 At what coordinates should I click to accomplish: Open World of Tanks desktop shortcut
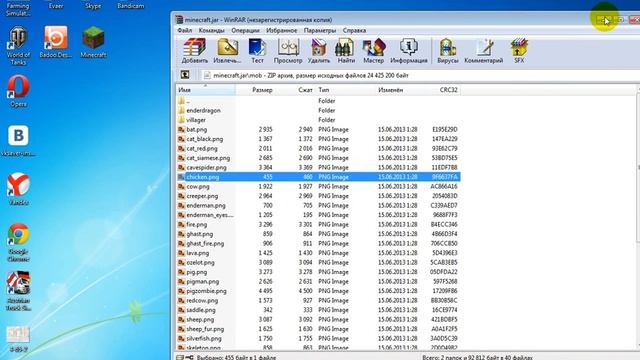18,45
